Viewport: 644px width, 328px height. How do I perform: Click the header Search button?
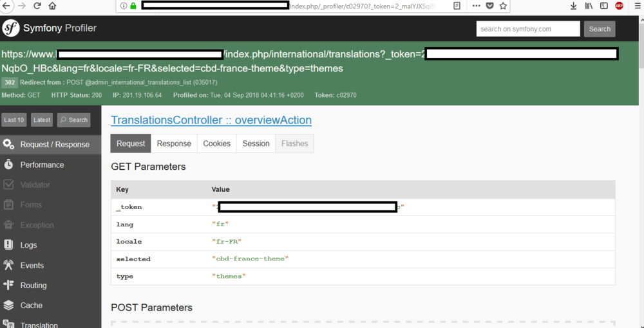click(600, 29)
